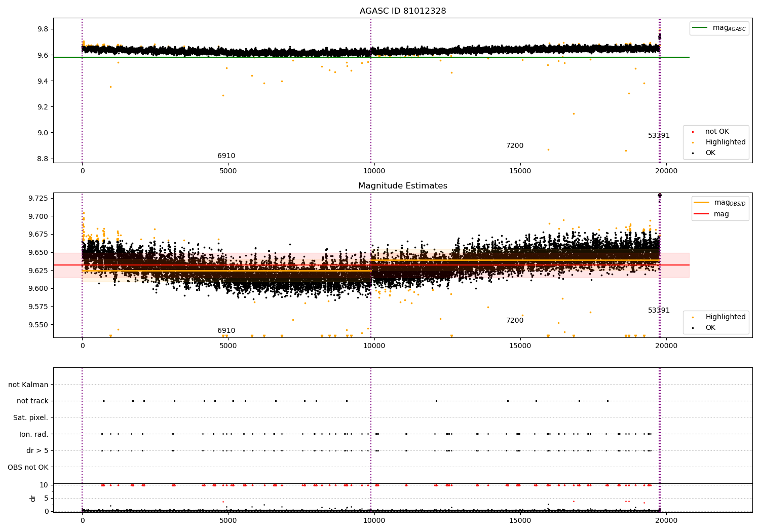Click "OK" label in top plot legend
The width and height of the screenshot is (760, 532).
click(710, 153)
